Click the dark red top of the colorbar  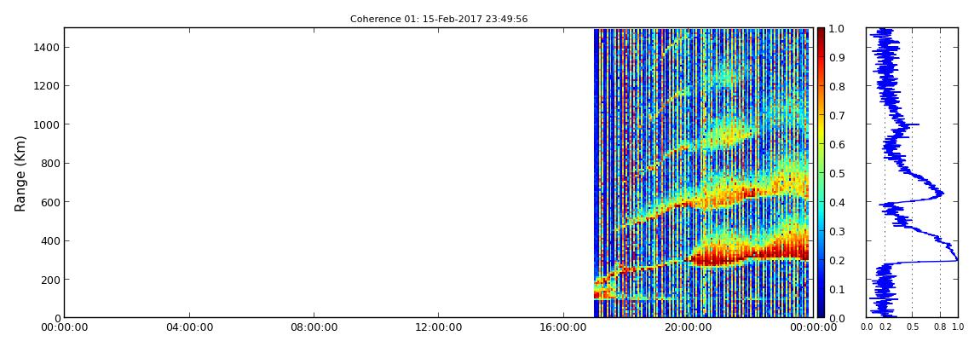[x=821, y=32]
